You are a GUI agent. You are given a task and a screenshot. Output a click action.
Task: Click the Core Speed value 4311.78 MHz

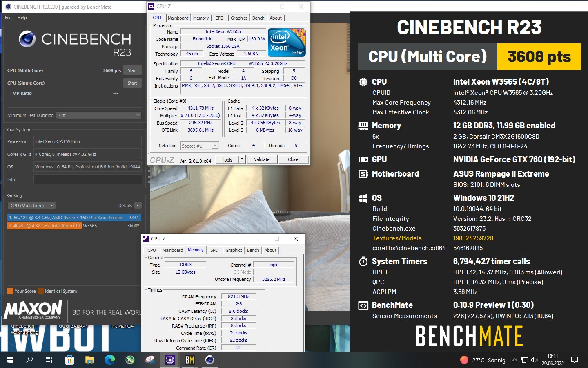pyautogui.click(x=200, y=108)
